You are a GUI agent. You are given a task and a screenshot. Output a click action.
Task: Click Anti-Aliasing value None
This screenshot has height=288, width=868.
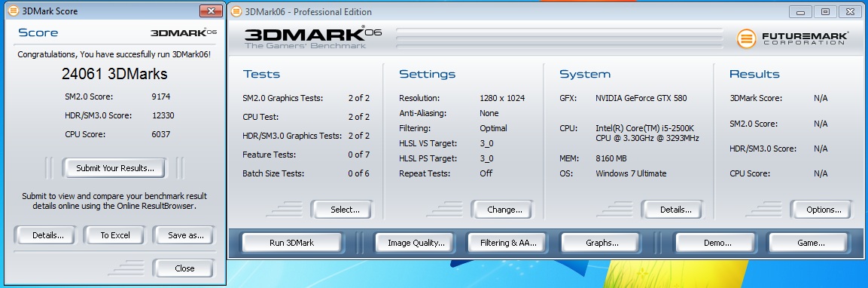tap(489, 113)
